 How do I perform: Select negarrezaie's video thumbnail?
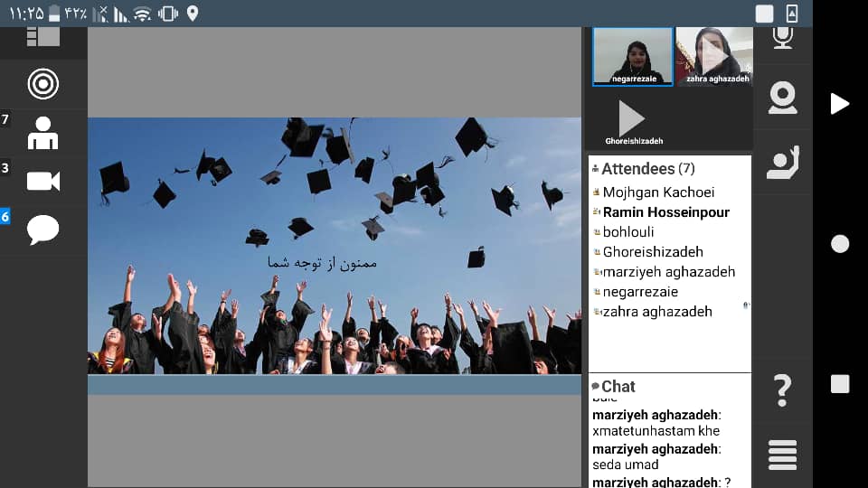coord(632,56)
